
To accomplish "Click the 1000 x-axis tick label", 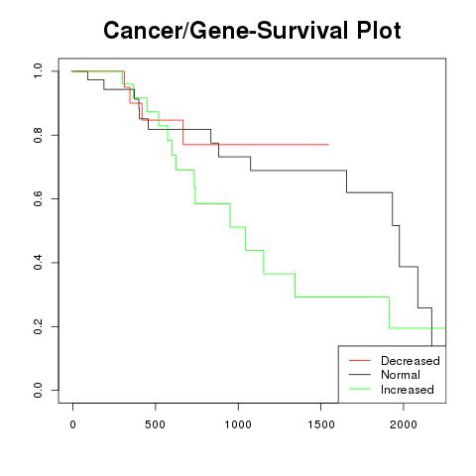I will click(238, 424).
